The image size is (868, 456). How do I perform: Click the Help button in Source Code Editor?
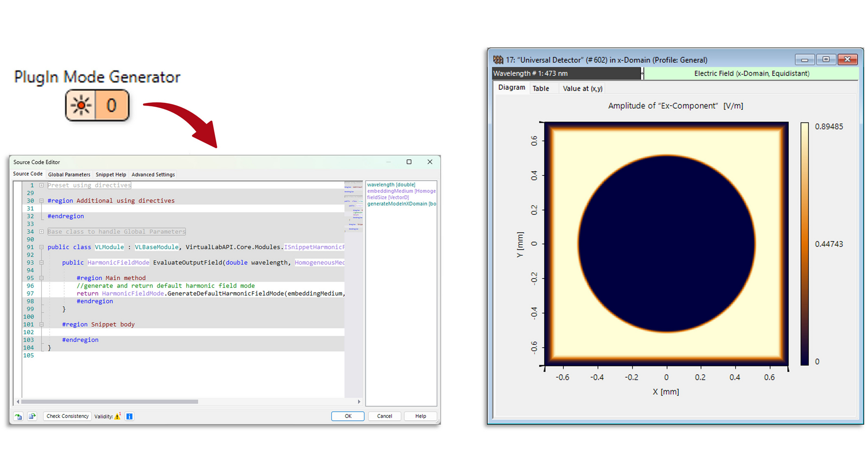[x=421, y=416]
